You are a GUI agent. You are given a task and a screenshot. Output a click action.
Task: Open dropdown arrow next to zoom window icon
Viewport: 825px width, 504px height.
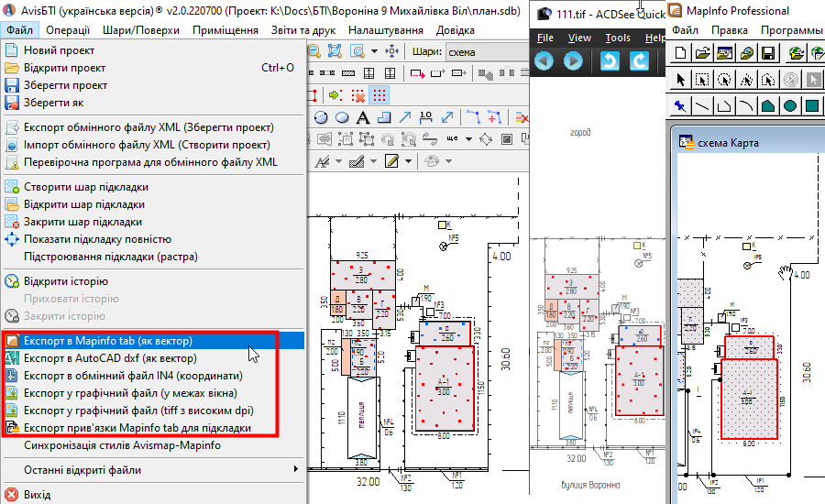click(x=374, y=51)
